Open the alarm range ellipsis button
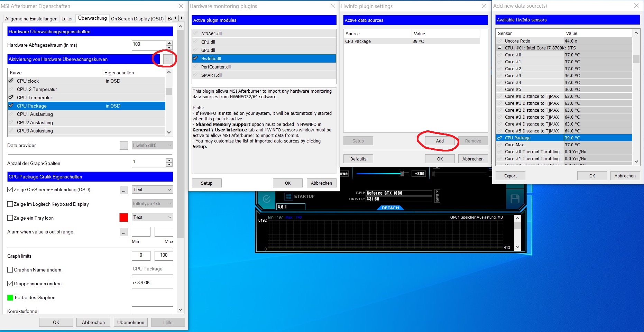The image size is (644, 332). tap(124, 232)
